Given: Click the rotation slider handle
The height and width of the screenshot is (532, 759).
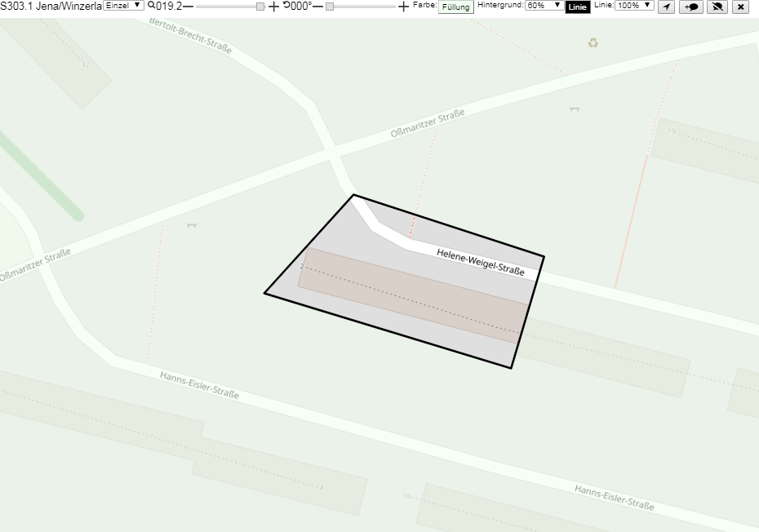Looking at the screenshot, I should coord(330,7).
